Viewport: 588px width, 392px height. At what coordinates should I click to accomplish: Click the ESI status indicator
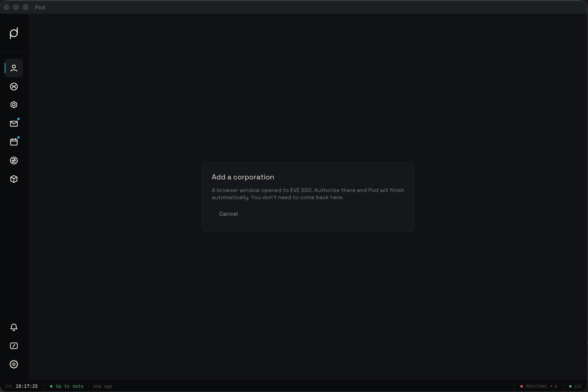pyautogui.click(x=575, y=386)
